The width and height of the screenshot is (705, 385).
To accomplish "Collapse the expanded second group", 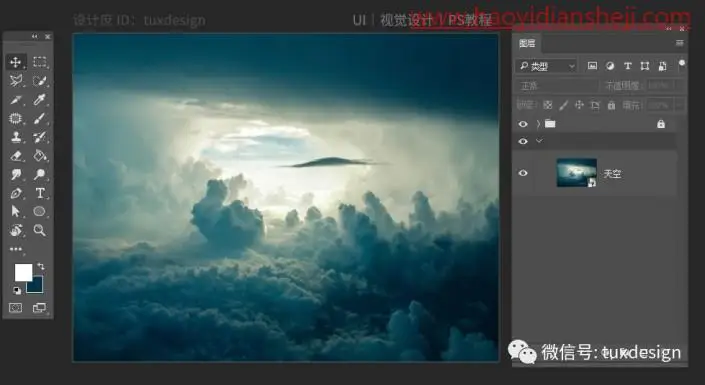I will tap(539, 141).
